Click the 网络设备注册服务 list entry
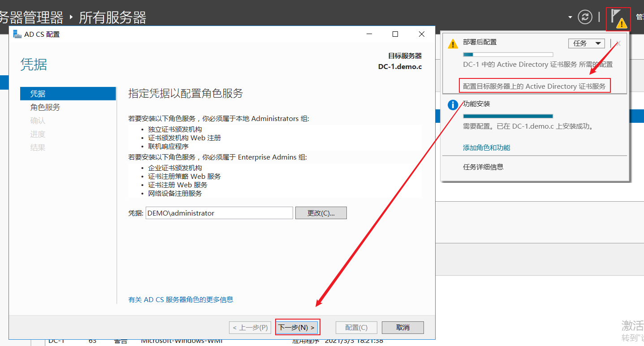This screenshot has width=644, height=346. [175, 194]
